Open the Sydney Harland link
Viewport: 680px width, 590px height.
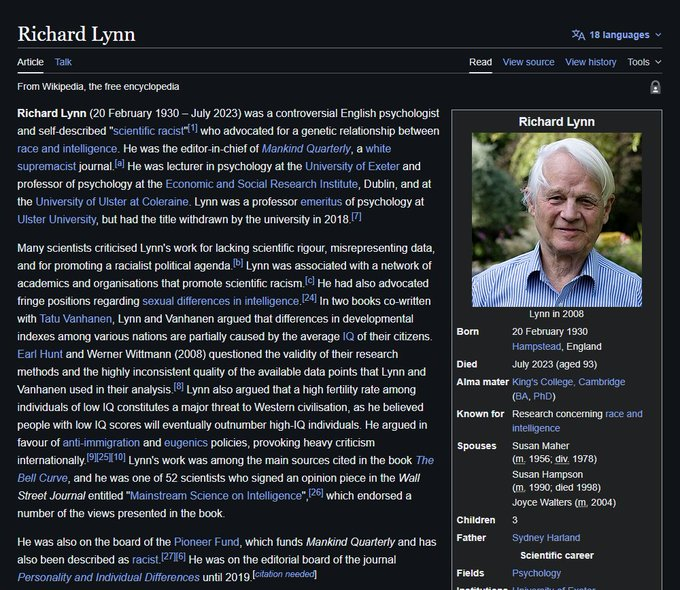546,538
